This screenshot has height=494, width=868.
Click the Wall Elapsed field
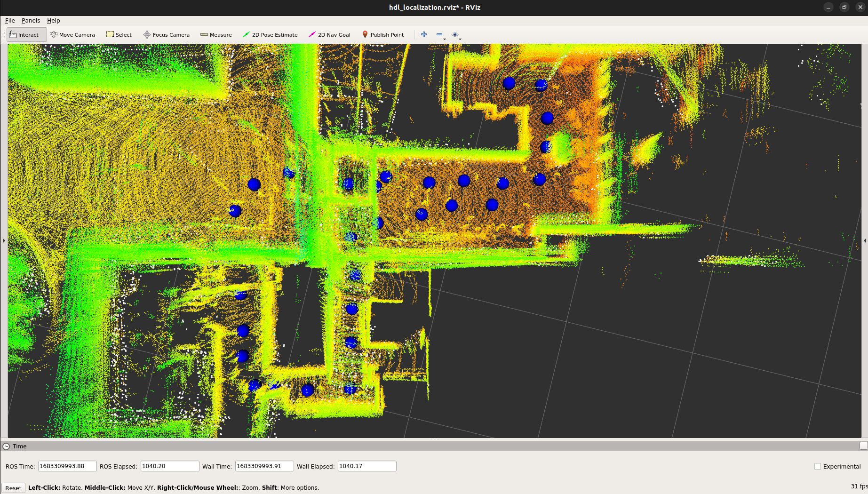(367, 466)
